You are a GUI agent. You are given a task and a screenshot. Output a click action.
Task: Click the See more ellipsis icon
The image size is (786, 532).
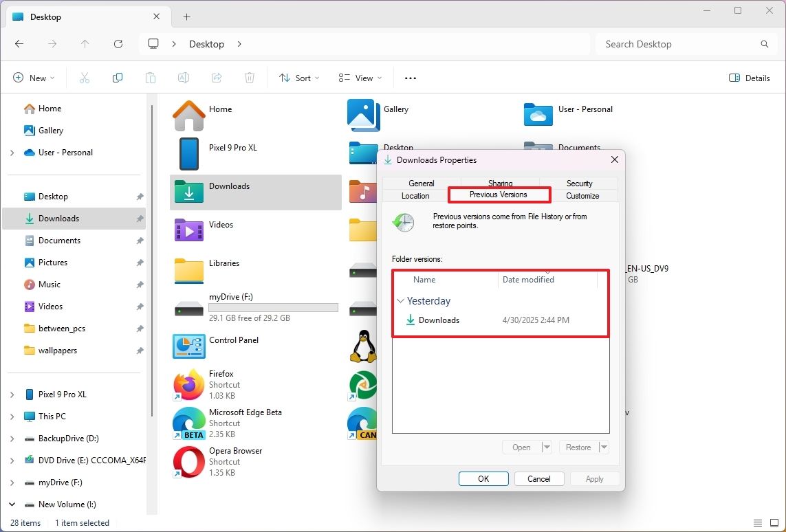pyautogui.click(x=410, y=78)
